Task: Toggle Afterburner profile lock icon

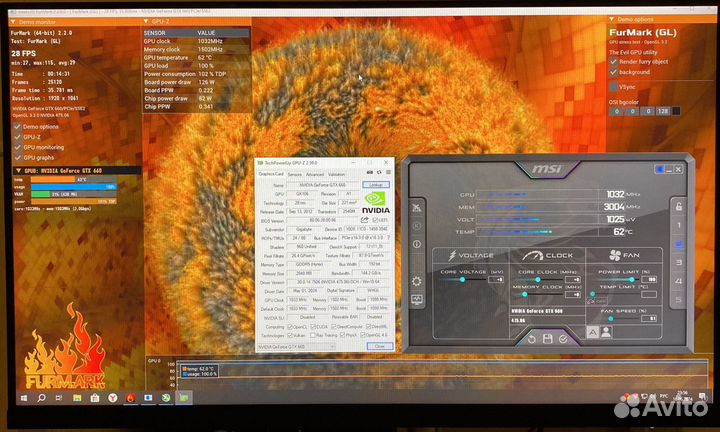Action: 679,207
